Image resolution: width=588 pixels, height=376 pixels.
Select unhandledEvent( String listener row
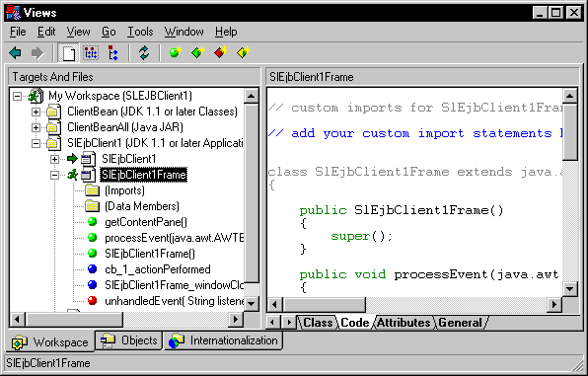tap(175, 301)
